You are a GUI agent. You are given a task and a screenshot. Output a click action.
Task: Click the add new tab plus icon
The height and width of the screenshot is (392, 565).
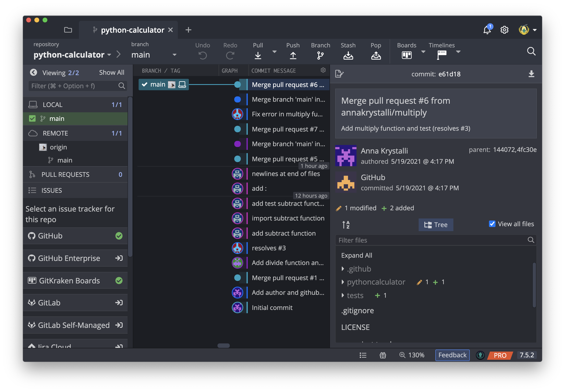(188, 30)
